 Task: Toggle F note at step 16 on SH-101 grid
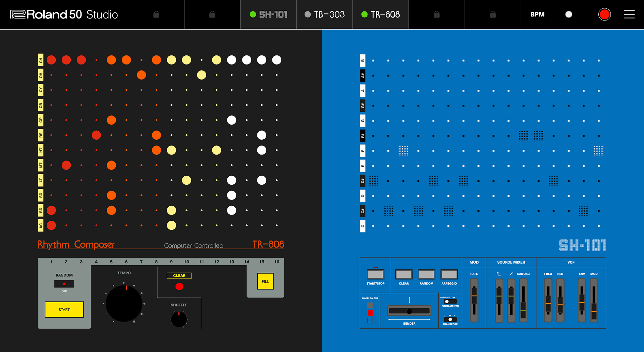599,151
